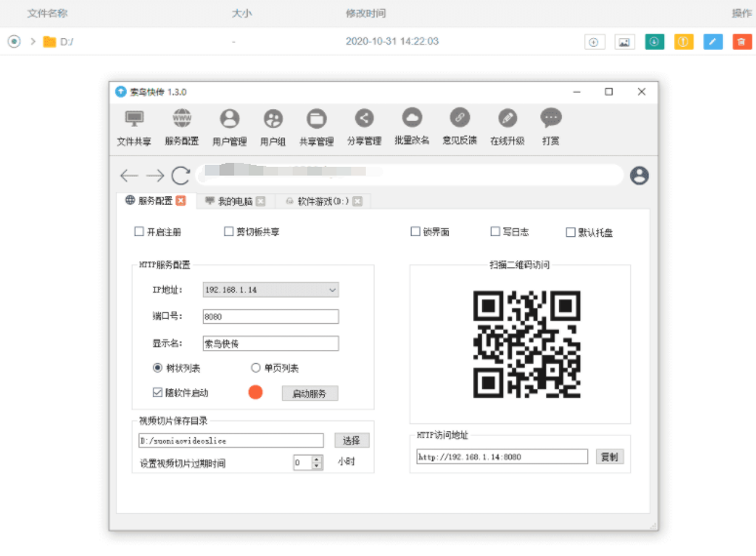Image resolution: width=756 pixels, height=556 pixels.
Task: Expand the D:/ folder row chevron
Action: [33, 42]
